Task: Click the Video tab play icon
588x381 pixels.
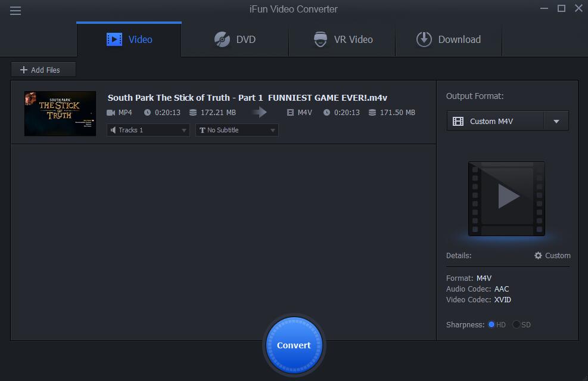Action: tap(114, 39)
